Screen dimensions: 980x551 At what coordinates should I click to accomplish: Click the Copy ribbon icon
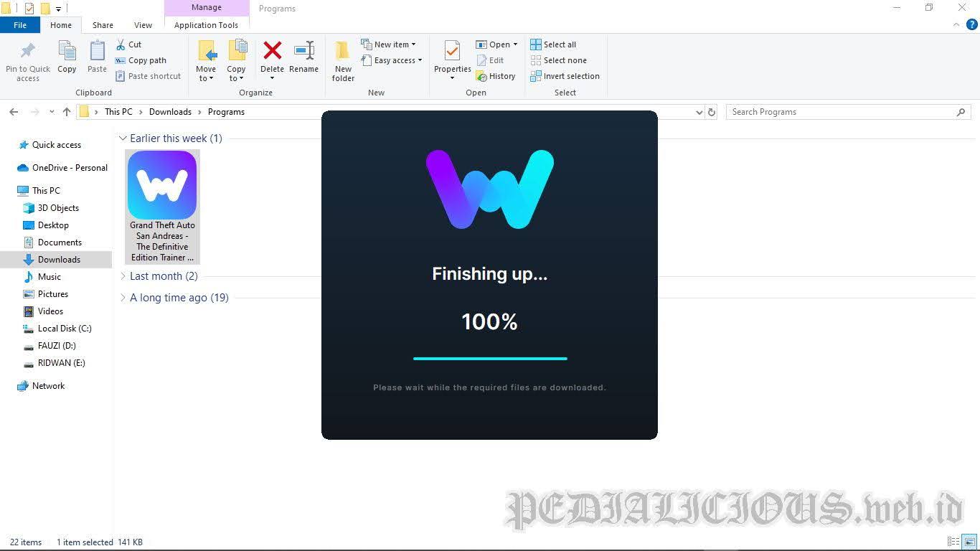pos(67,57)
